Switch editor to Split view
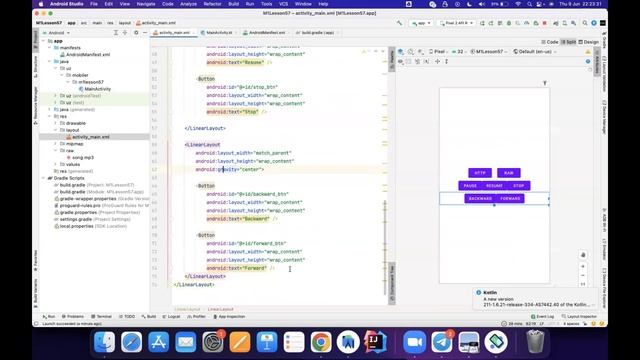 point(568,42)
